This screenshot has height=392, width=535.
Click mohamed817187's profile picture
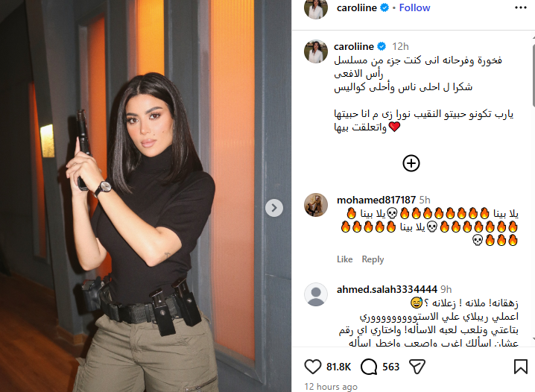(x=316, y=205)
